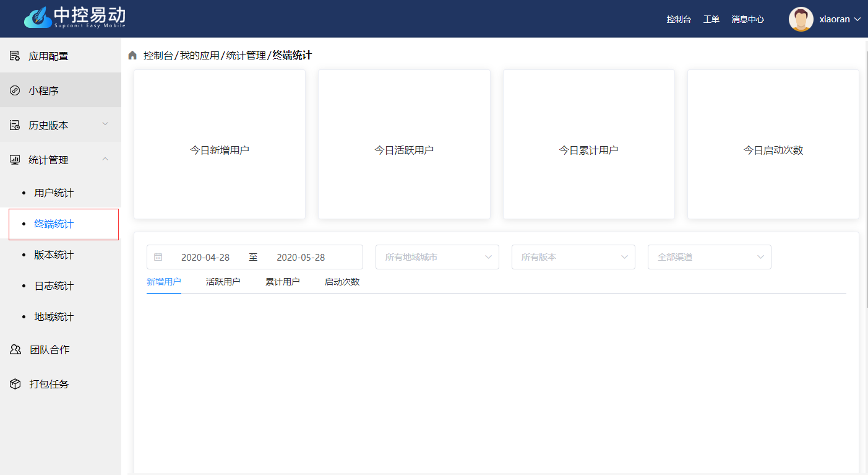
Task: Click the 统计管理 monitor icon
Action: 15,160
